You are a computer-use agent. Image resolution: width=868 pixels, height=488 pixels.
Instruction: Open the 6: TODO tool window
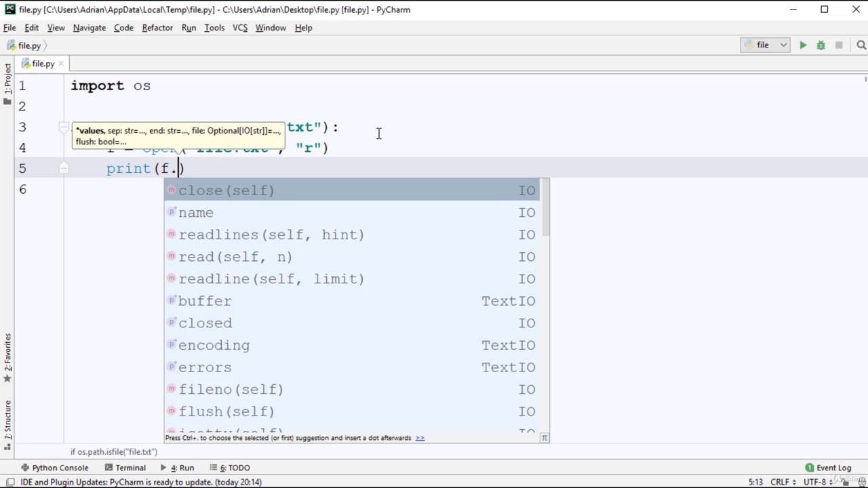(230, 468)
